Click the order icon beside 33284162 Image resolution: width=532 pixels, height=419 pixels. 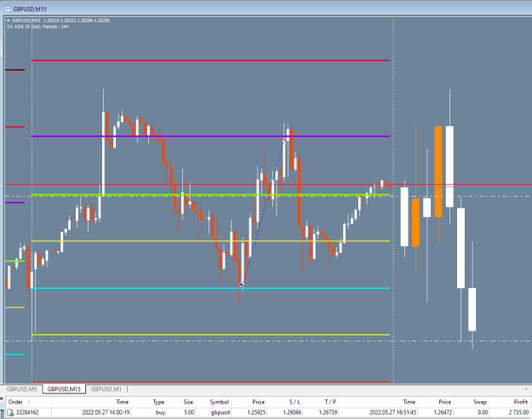(x=10, y=412)
